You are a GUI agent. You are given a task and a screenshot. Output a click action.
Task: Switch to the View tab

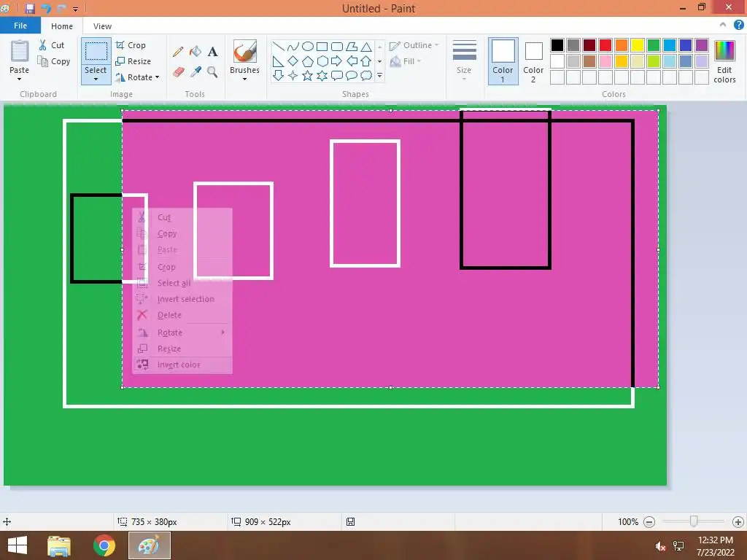(x=102, y=26)
